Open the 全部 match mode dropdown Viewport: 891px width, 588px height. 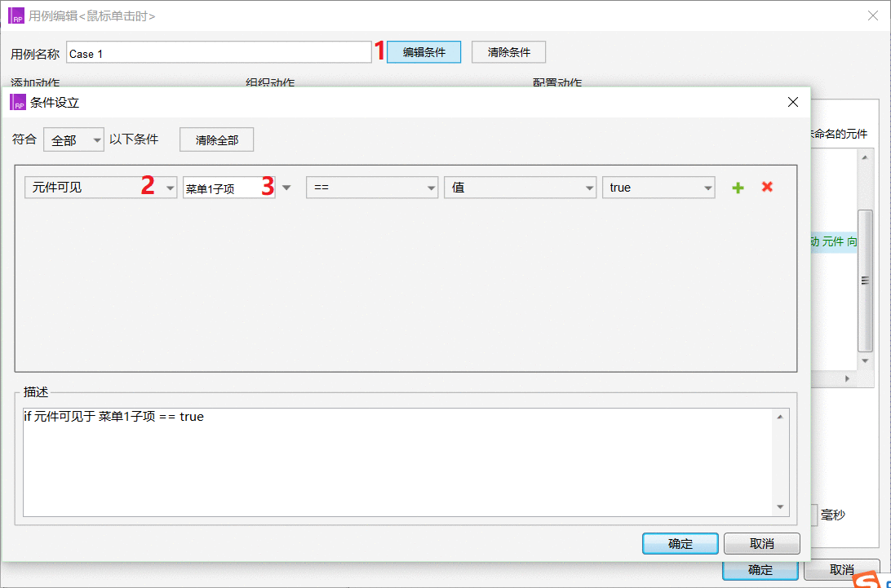point(73,139)
